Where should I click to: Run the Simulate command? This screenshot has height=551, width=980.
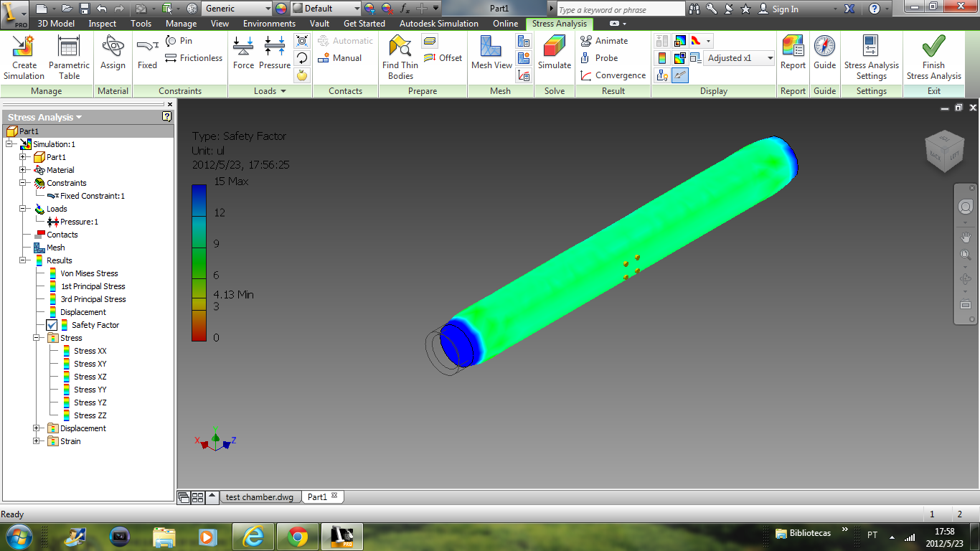coord(555,55)
